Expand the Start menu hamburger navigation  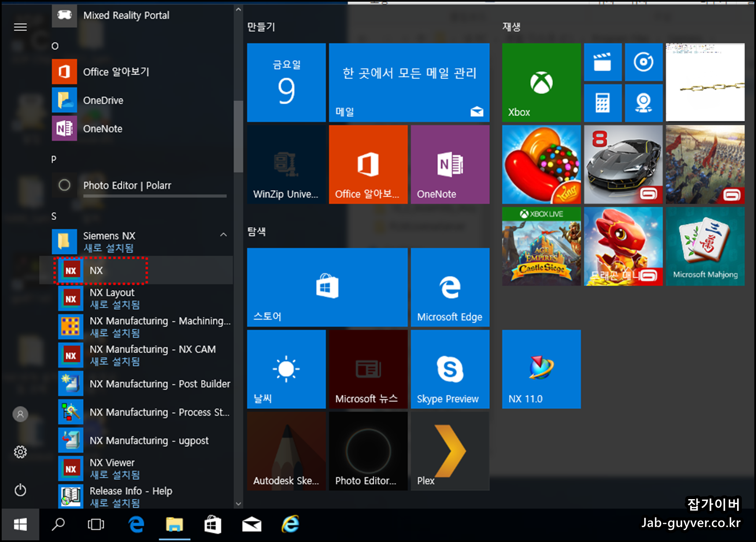pos(20,27)
